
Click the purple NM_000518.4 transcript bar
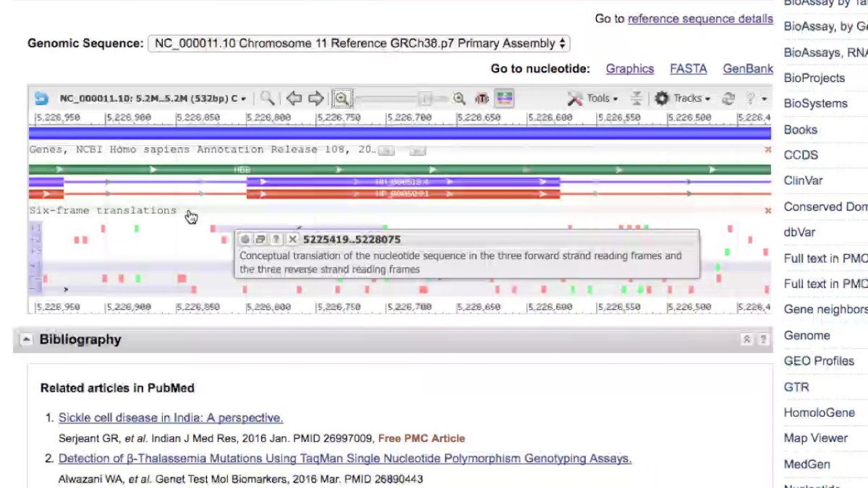click(403, 182)
